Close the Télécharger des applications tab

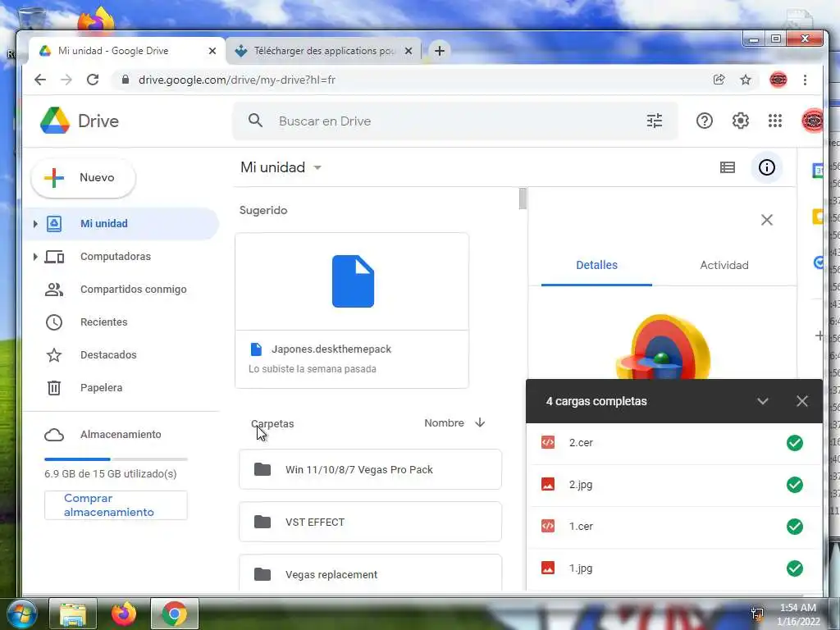(409, 51)
